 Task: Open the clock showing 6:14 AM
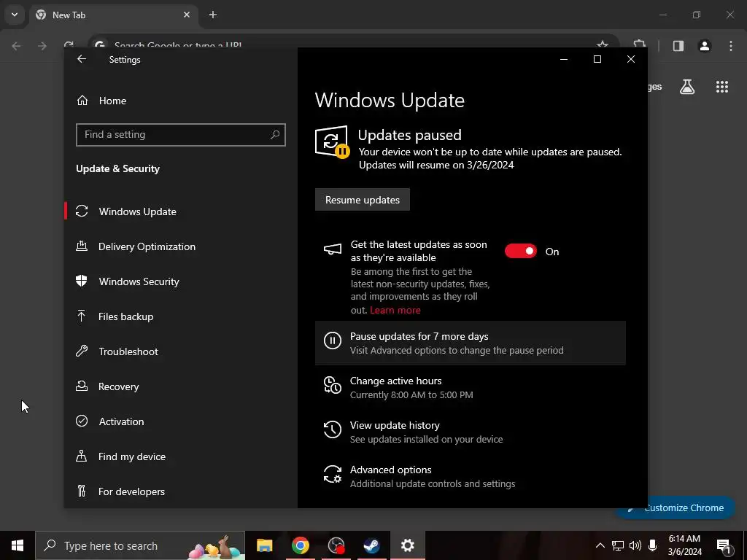pyautogui.click(x=684, y=545)
